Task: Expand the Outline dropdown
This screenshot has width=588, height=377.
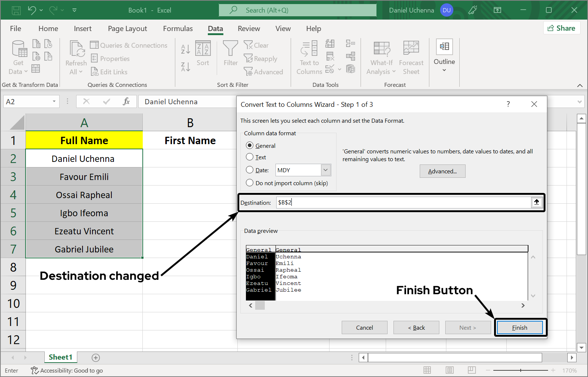Action: point(444,70)
